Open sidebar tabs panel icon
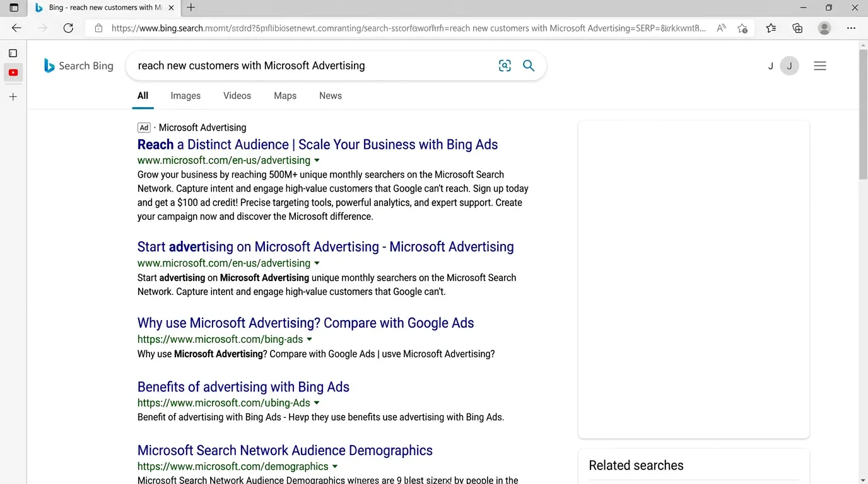Screen dimensions: 868x484 pos(13,53)
